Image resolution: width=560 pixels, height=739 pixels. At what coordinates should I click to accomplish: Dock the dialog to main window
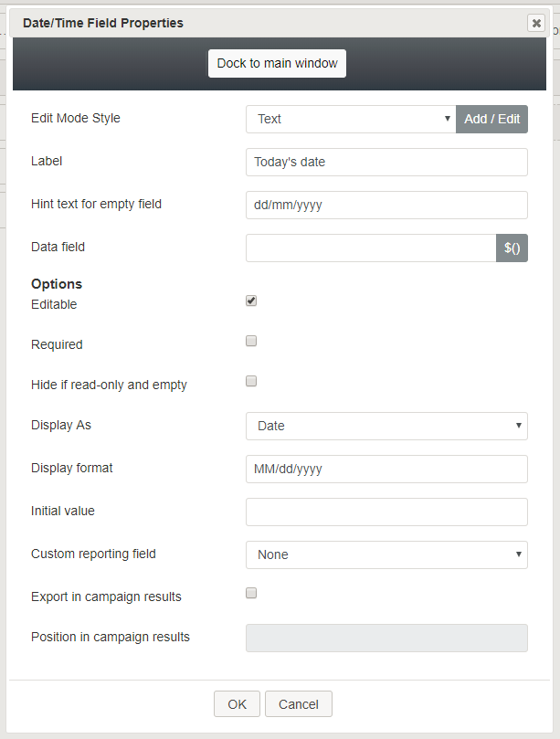[x=277, y=64]
